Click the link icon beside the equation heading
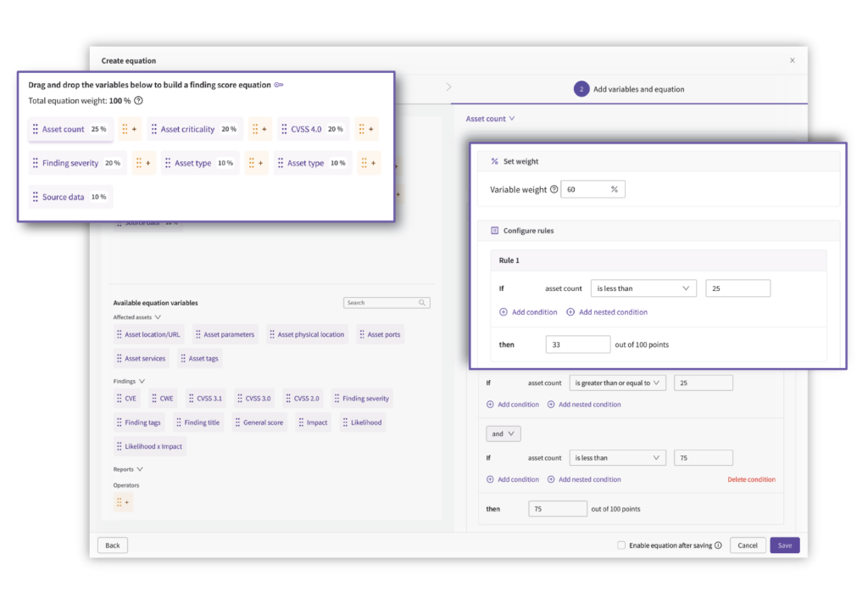Screen dimensions: 868x604 point(279,85)
